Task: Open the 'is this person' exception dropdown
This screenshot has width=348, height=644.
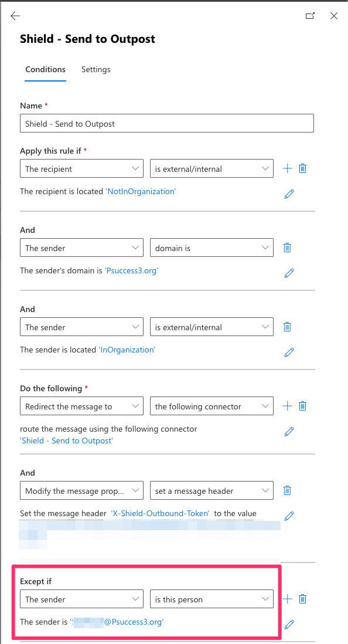Action: pos(211,599)
